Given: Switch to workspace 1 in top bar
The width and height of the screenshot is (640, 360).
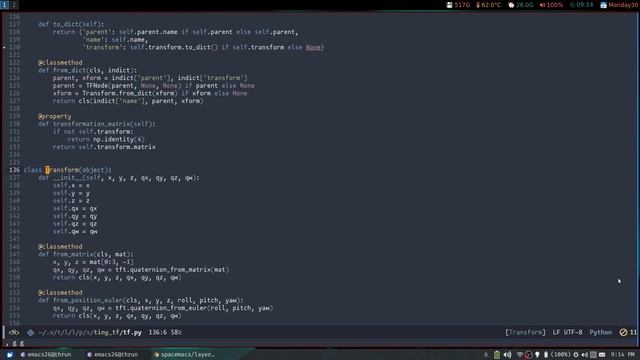Looking at the screenshot, I should tap(4, 5).
